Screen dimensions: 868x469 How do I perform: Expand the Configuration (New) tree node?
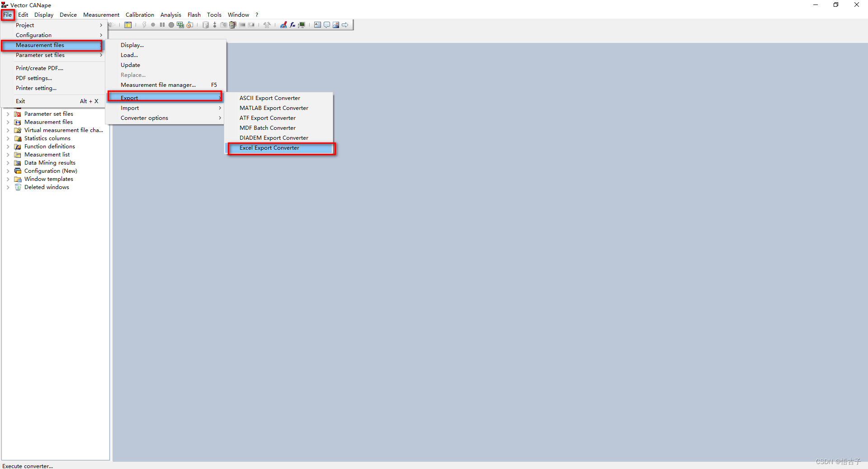click(8, 171)
